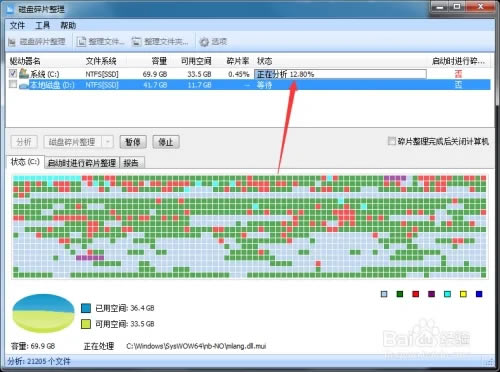Image resolution: width=500 pixels, height=372 pixels.
Task: Click the red legend color square
Action: pos(416,294)
